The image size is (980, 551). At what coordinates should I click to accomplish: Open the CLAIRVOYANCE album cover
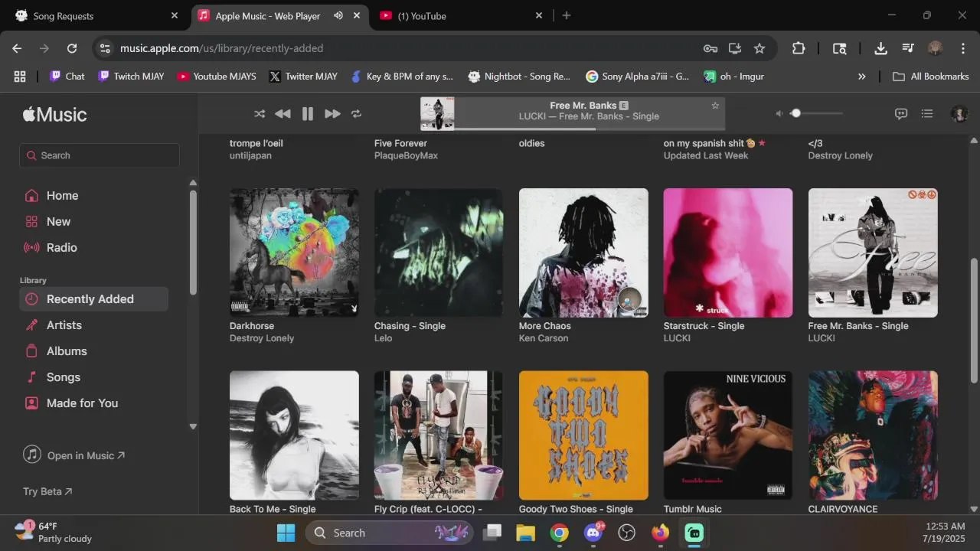point(873,435)
